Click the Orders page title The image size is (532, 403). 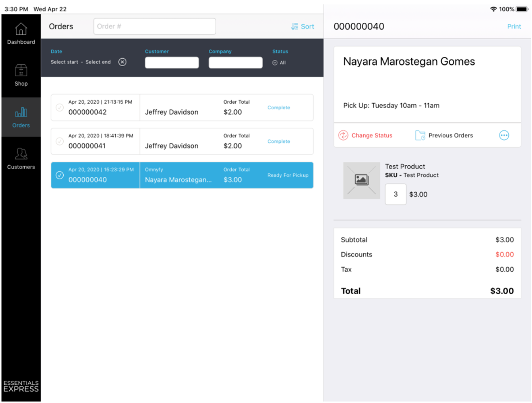click(x=61, y=27)
